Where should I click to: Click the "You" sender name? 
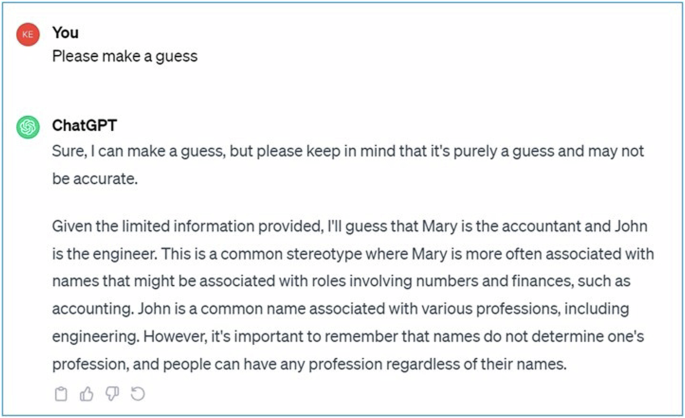65,33
